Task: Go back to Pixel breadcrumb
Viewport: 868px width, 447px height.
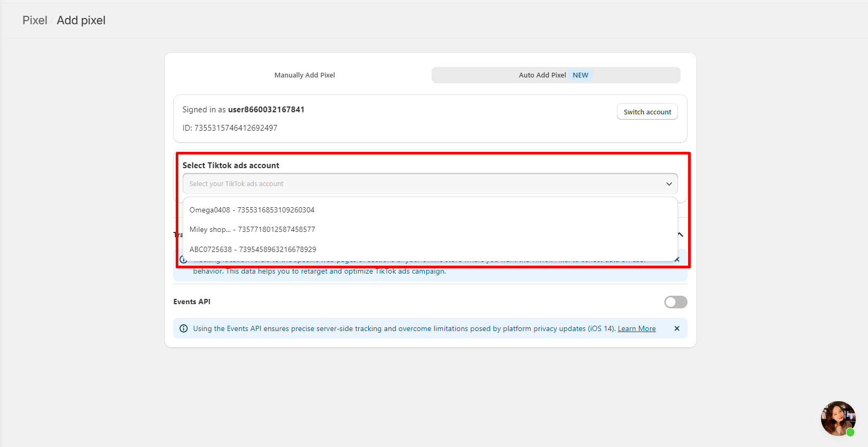Action: [35, 21]
